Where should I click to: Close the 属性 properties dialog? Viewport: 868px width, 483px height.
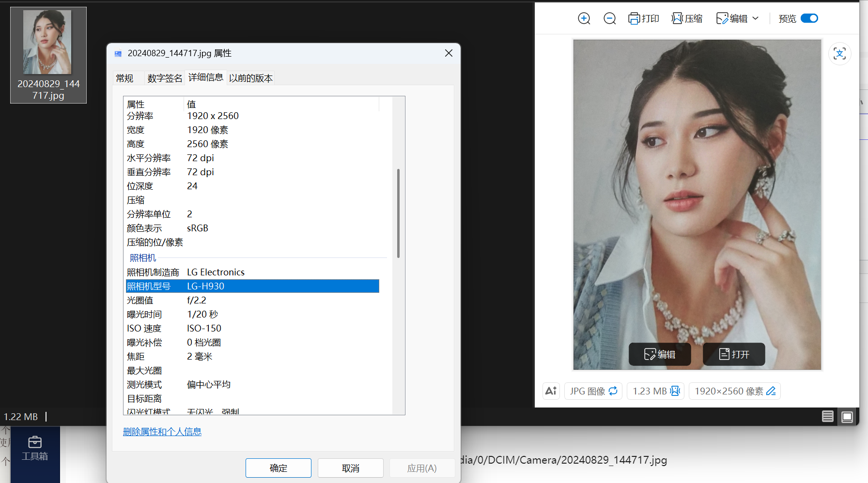(449, 53)
